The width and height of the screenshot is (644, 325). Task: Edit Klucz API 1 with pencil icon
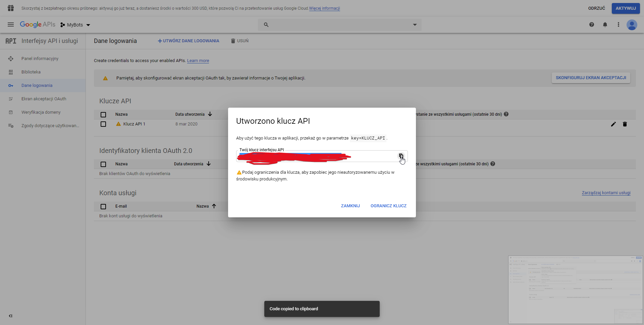tap(613, 124)
